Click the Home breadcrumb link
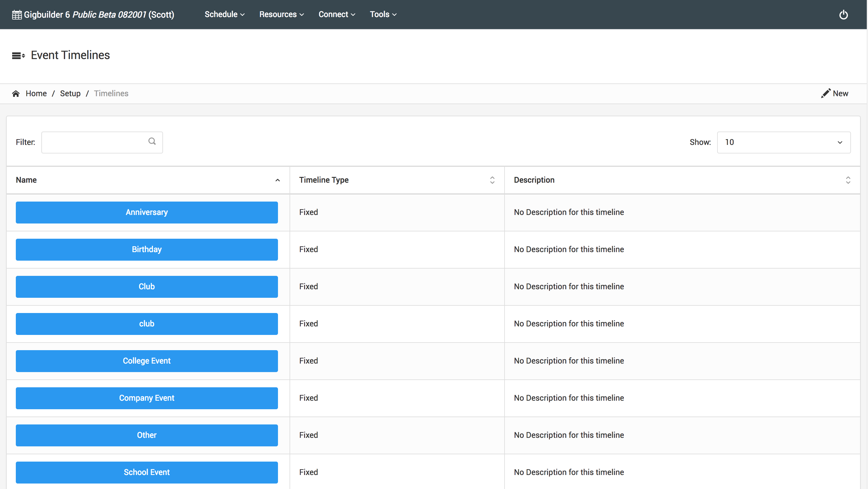 36,93
